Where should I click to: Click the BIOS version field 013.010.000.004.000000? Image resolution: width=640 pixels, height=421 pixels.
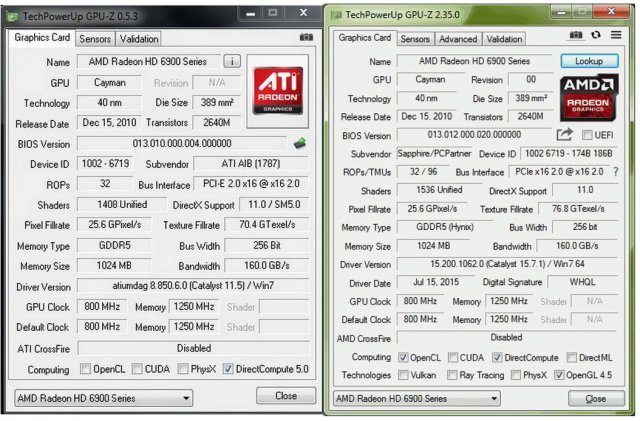[182, 143]
